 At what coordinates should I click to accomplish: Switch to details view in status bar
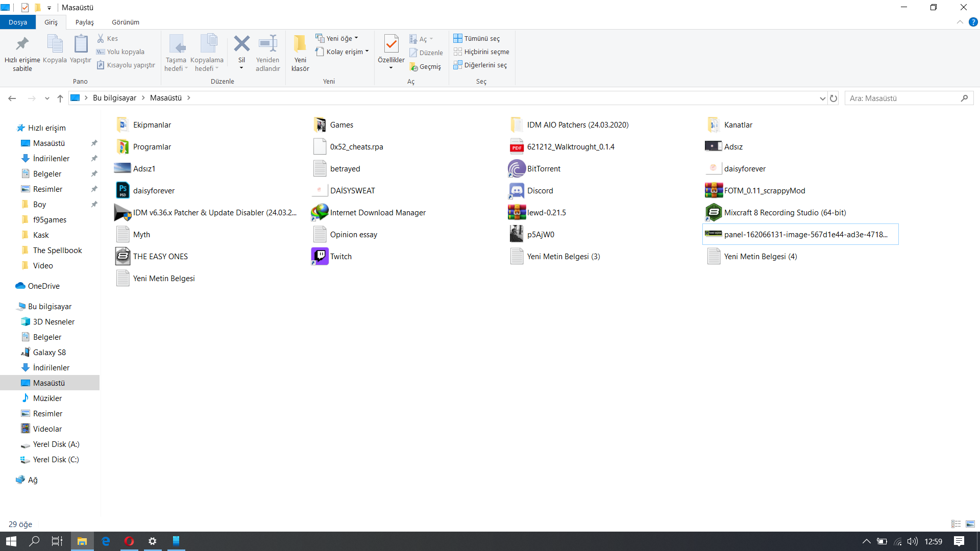[956, 524]
